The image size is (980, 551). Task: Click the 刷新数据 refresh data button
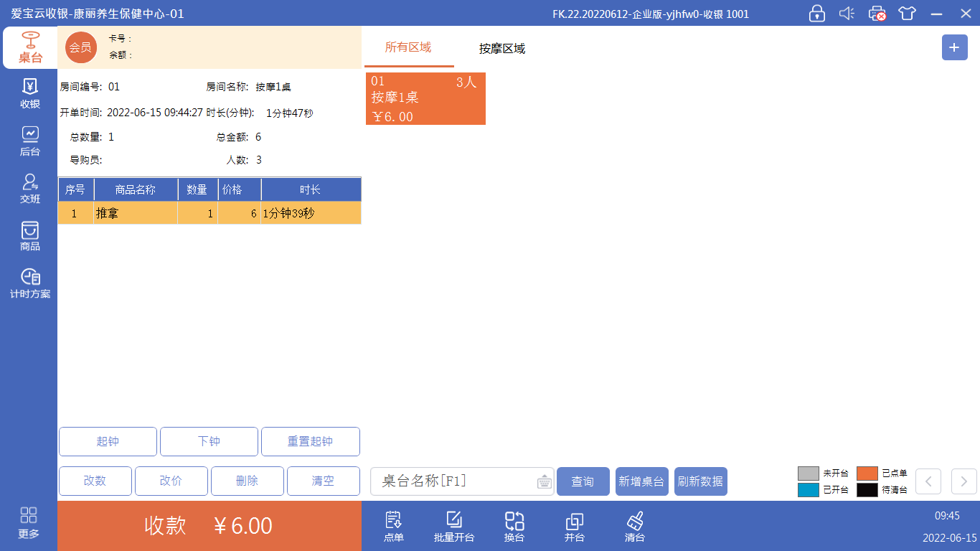click(x=701, y=481)
